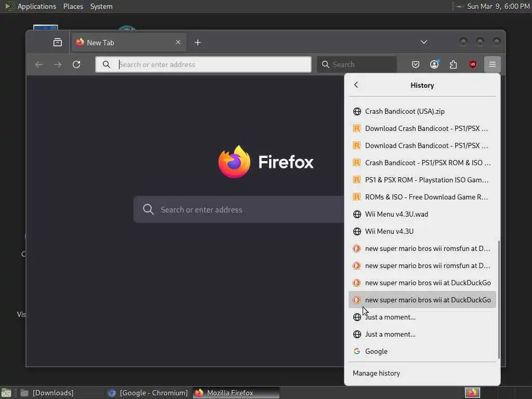This screenshot has width=532, height=399.
Task: Expand the list all tabs chevron
Action: click(x=424, y=42)
